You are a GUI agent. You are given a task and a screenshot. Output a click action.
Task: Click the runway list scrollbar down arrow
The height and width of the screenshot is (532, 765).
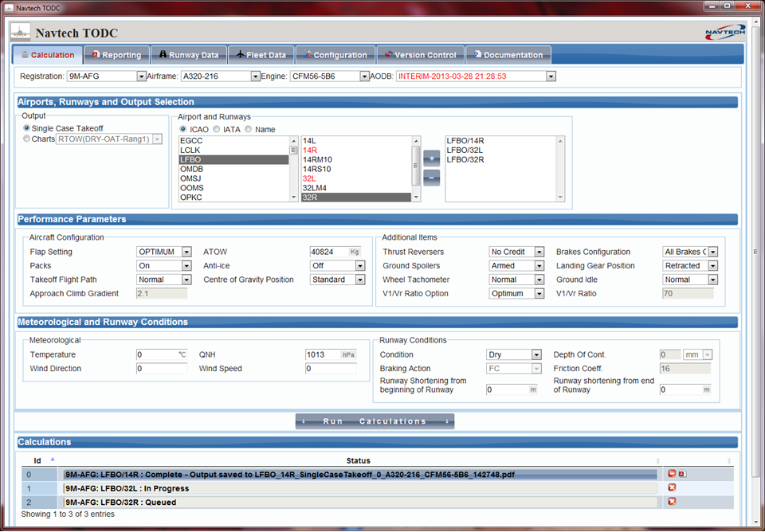coord(415,198)
